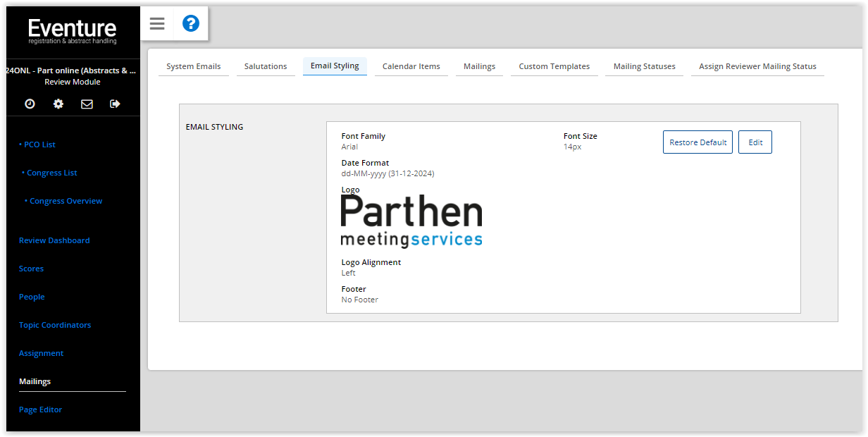868x437 pixels.
Task: Click the logout arrow icon in sidebar
Action: 115,104
